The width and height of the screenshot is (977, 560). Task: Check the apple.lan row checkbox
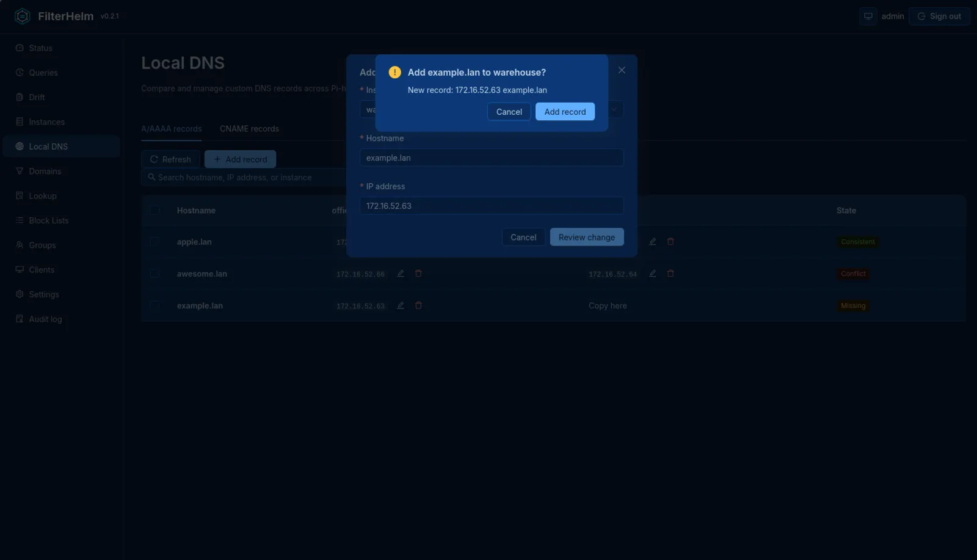[155, 242]
